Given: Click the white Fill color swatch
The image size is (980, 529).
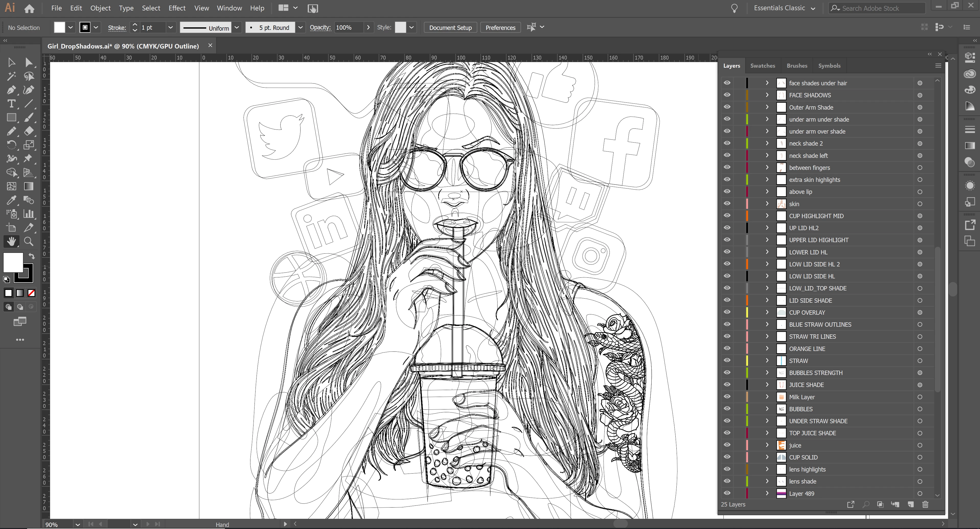Looking at the screenshot, I should coord(13,262).
